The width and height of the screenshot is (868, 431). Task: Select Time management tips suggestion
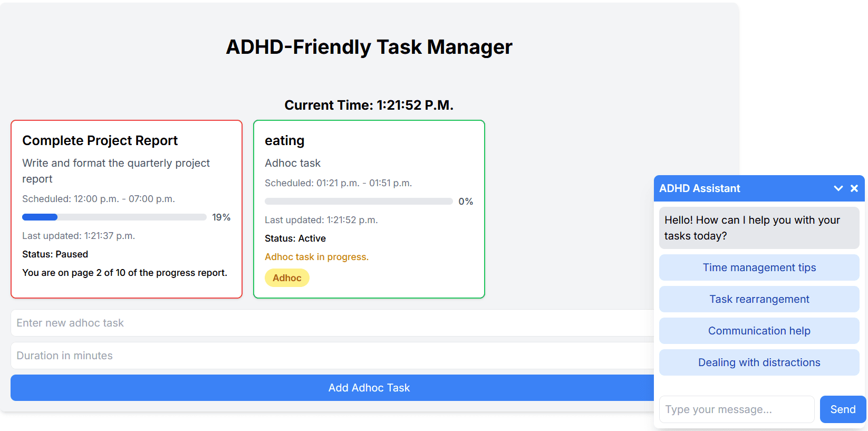759,267
